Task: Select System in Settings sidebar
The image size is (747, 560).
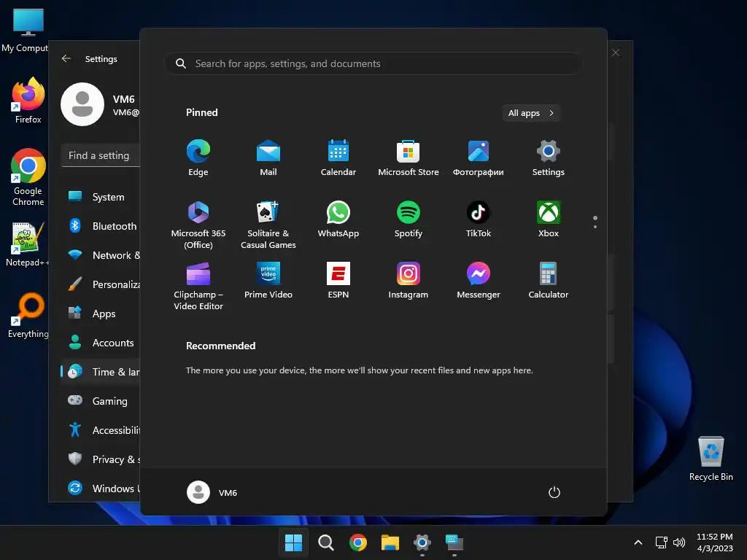Action: [101, 197]
